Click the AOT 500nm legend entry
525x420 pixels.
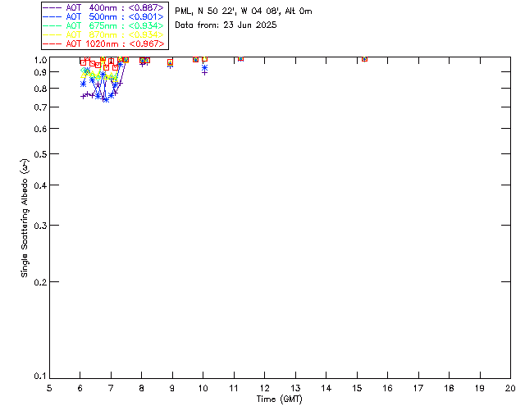coord(103,16)
